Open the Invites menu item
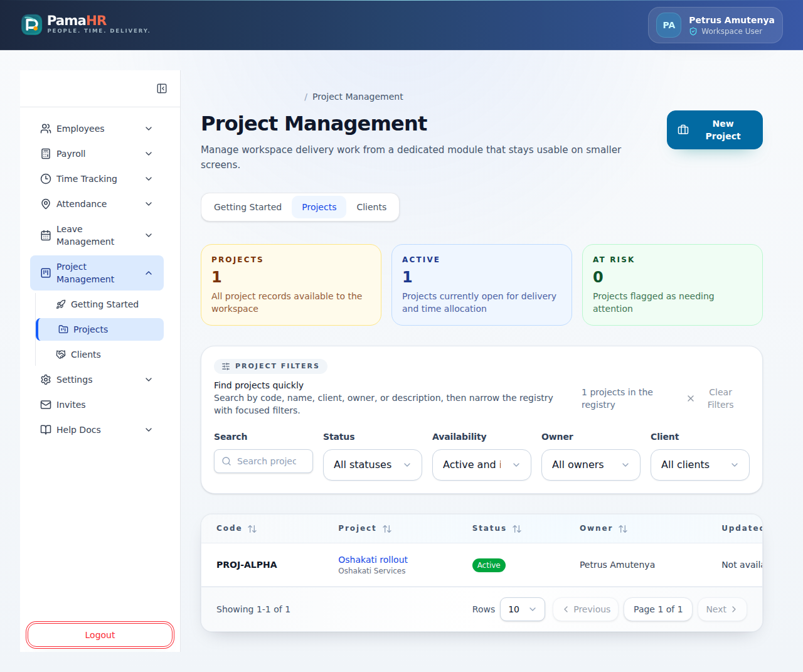Viewport: 803px width, 672px height. [x=97, y=405]
